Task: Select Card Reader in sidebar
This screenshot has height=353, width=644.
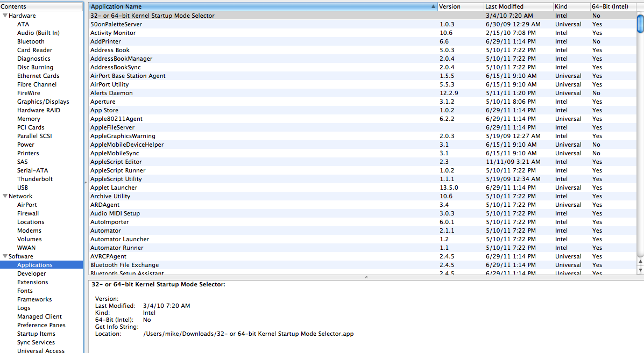Action: coord(34,50)
